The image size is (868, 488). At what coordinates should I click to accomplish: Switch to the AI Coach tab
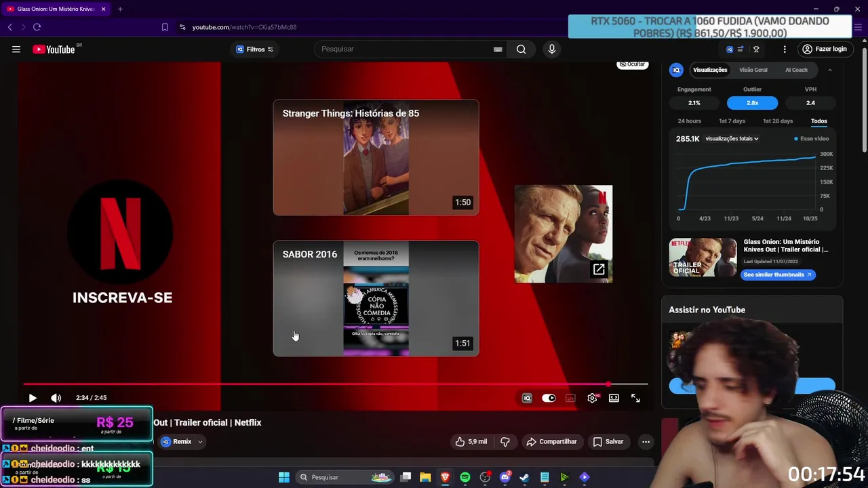click(796, 70)
